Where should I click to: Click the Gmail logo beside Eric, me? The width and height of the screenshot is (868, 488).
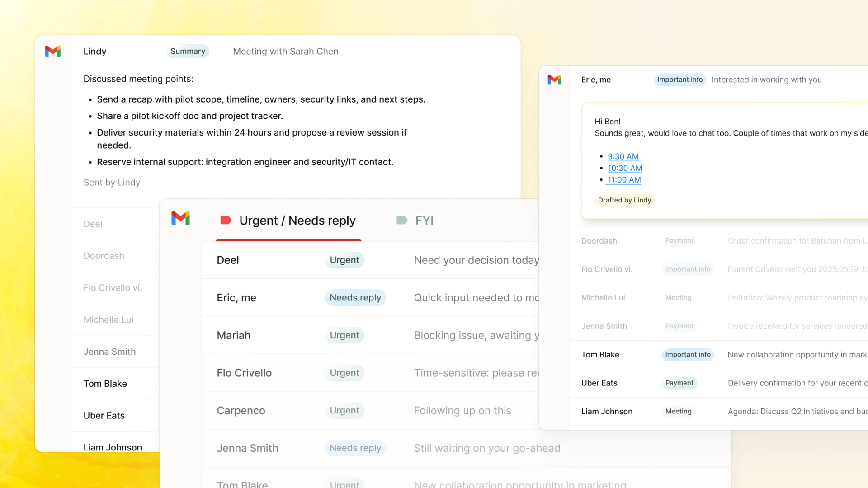(x=554, y=80)
